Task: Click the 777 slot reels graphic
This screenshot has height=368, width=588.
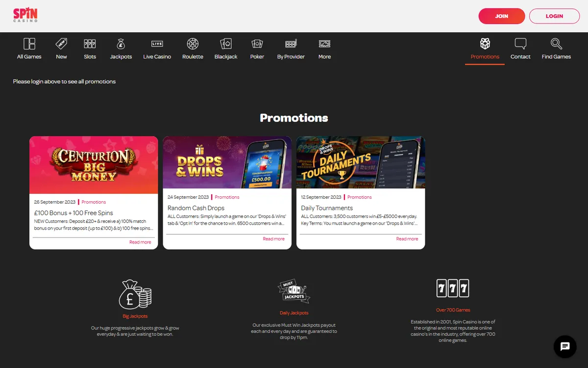Action: (x=453, y=289)
